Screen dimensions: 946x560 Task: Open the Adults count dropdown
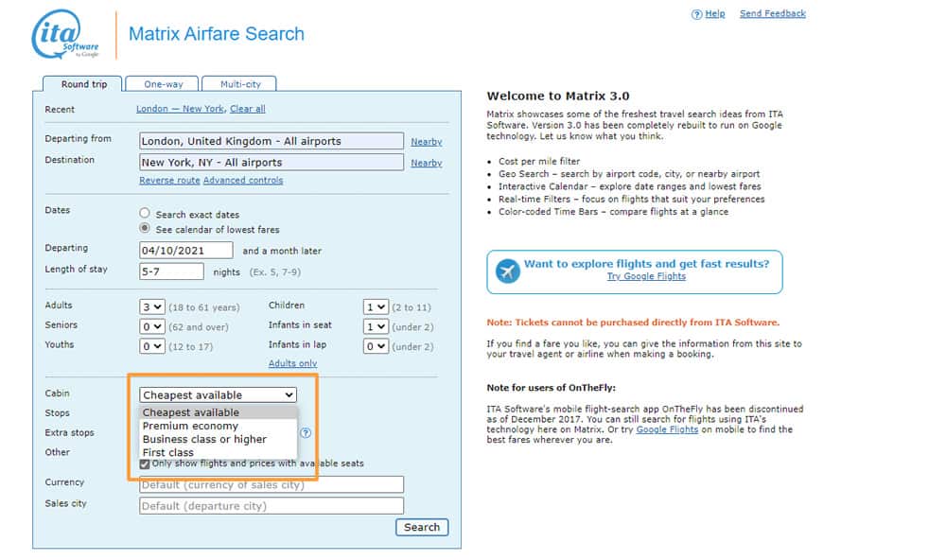[x=152, y=307]
